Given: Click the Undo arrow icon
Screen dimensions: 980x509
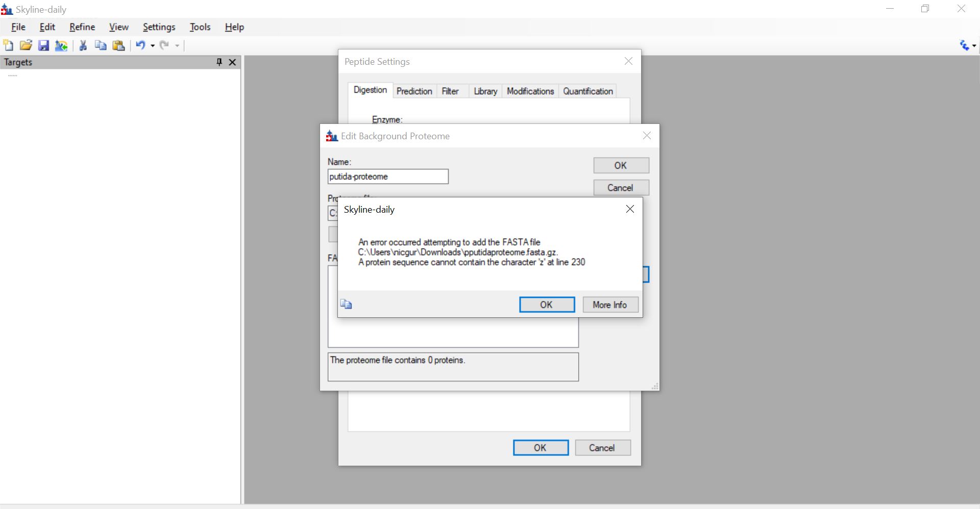Looking at the screenshot, I should coord(140,45).
